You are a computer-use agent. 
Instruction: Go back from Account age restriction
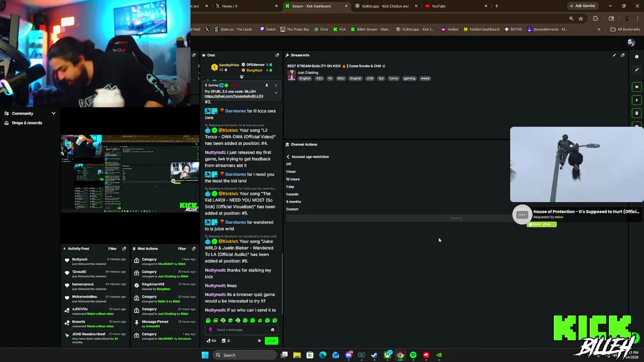[x=288, y=157]
